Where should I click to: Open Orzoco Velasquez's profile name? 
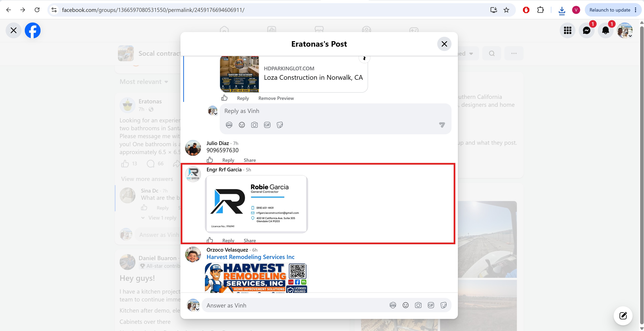point(227,250)
